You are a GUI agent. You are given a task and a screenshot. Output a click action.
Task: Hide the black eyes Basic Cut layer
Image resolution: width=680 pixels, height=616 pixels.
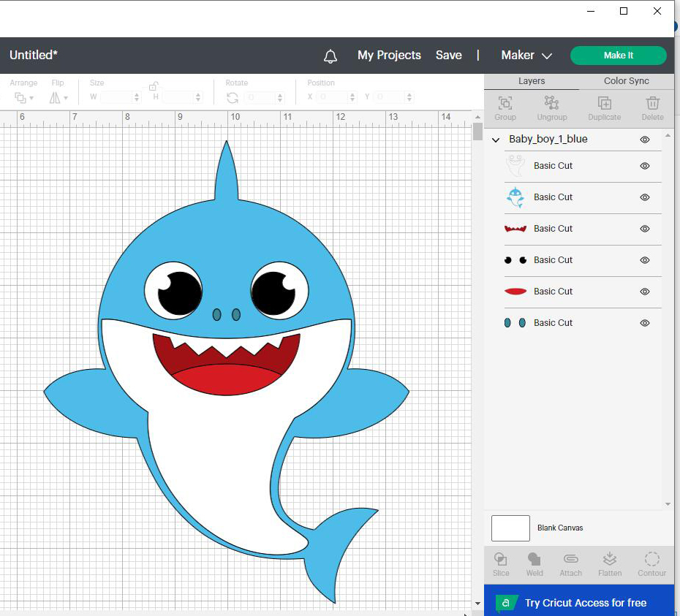tap(645, 260)
